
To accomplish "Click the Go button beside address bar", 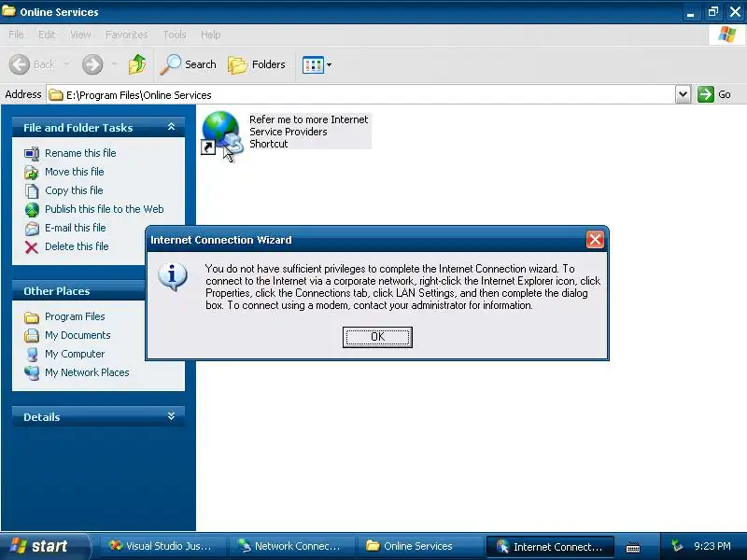I will pos(714,94).
